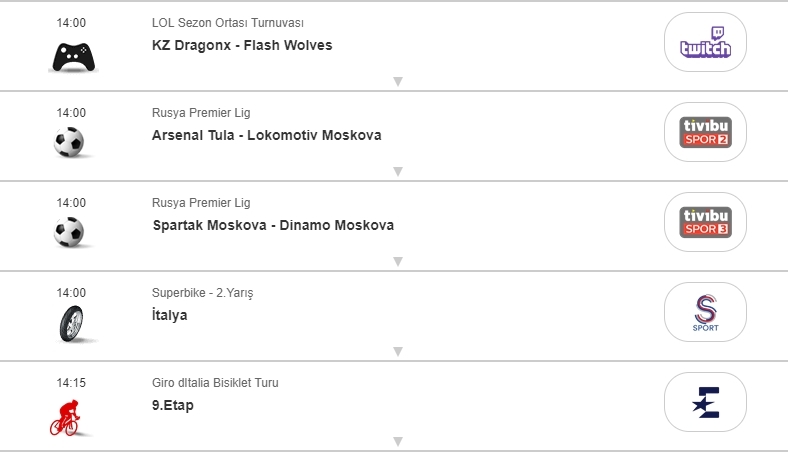Open KZ Dragonx - Flash Wolves match

tap(242, 45)
